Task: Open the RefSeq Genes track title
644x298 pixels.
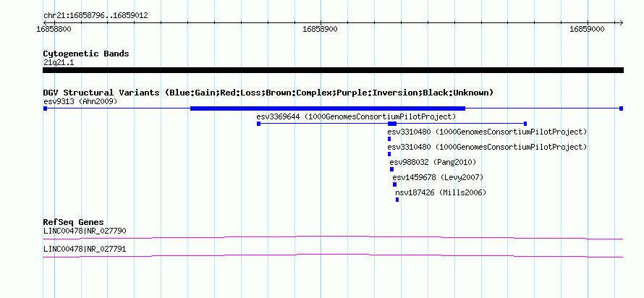Action: [x=74, y=223]
